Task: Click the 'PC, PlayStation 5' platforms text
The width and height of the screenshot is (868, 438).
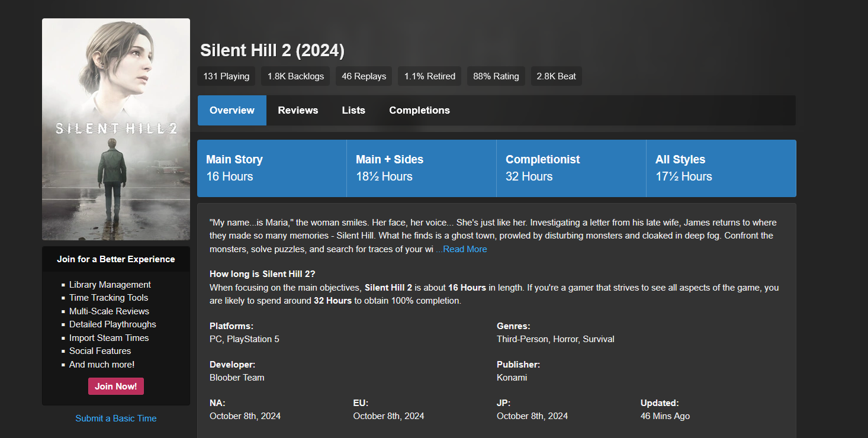Action: 245,339
